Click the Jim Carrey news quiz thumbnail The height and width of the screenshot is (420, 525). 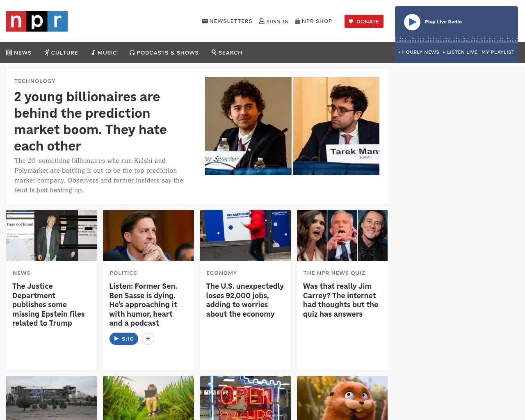[x=342, y=235]
